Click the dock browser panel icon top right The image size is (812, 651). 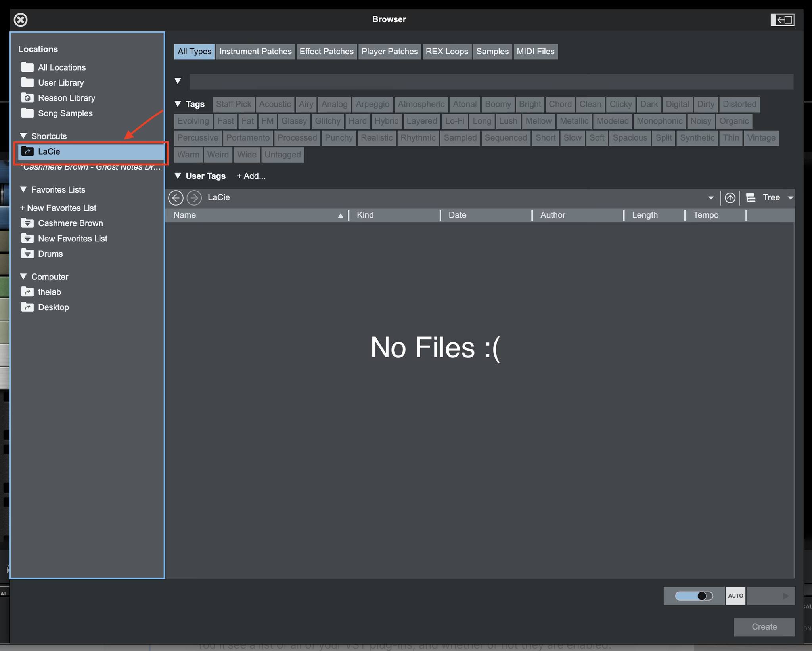[782, 19]
